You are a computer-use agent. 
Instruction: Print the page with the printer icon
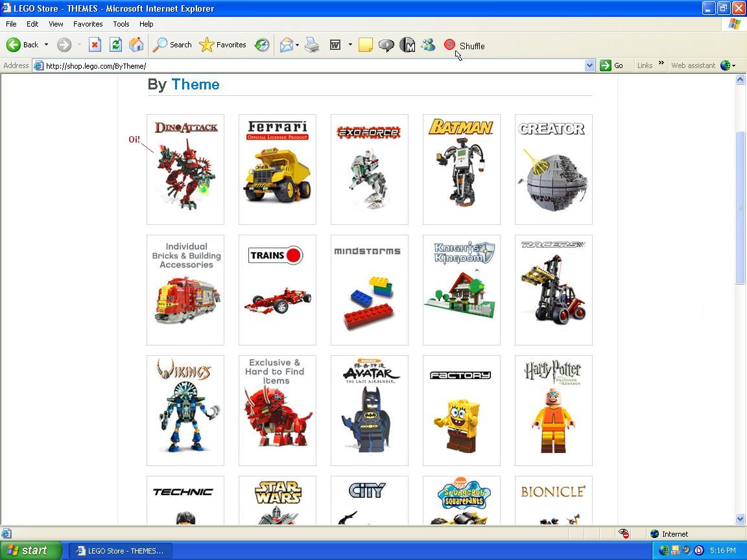(312, 45)
